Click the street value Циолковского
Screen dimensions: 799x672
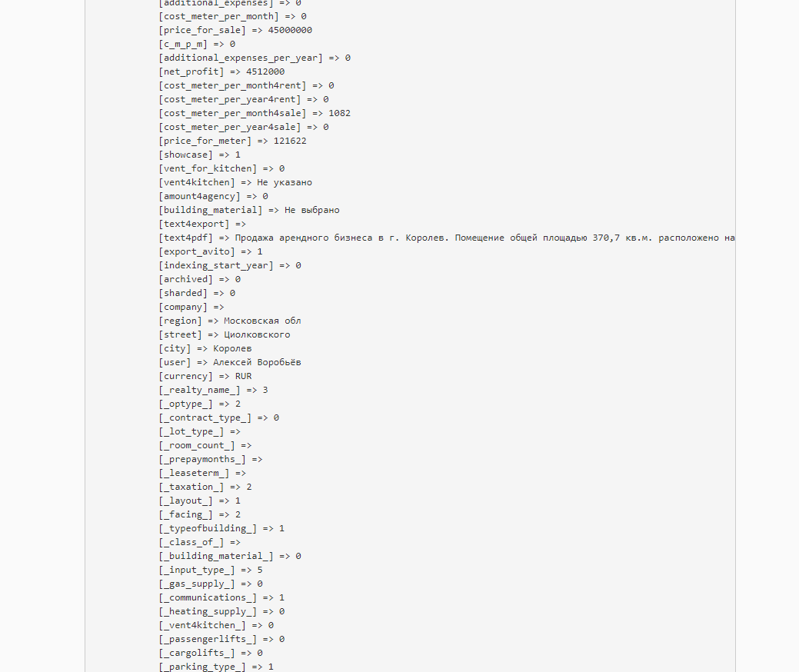point(257,334)
